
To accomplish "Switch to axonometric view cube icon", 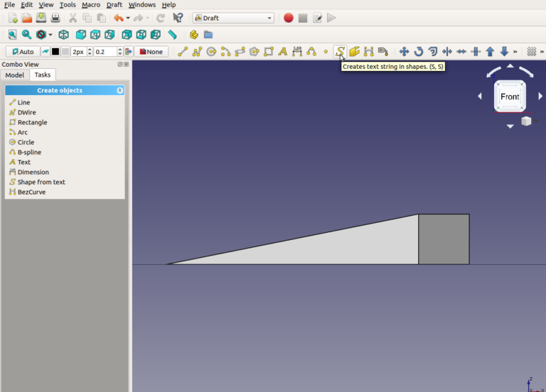I will tap(64, 34).
